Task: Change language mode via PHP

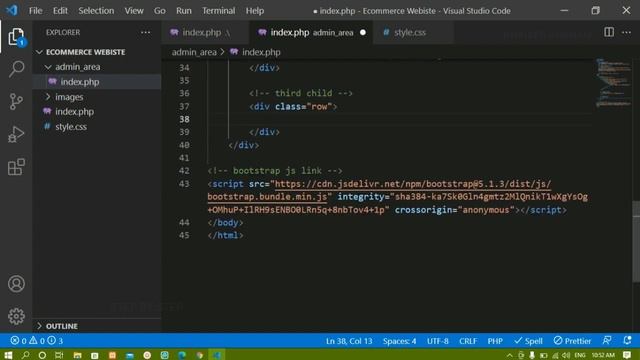Action: [x=495, y=340]
